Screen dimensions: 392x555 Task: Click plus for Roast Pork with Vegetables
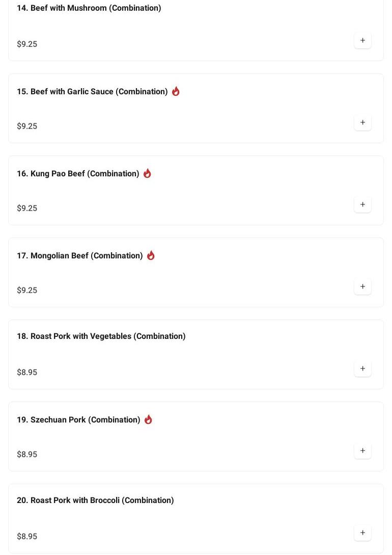[x=362, y=369]
